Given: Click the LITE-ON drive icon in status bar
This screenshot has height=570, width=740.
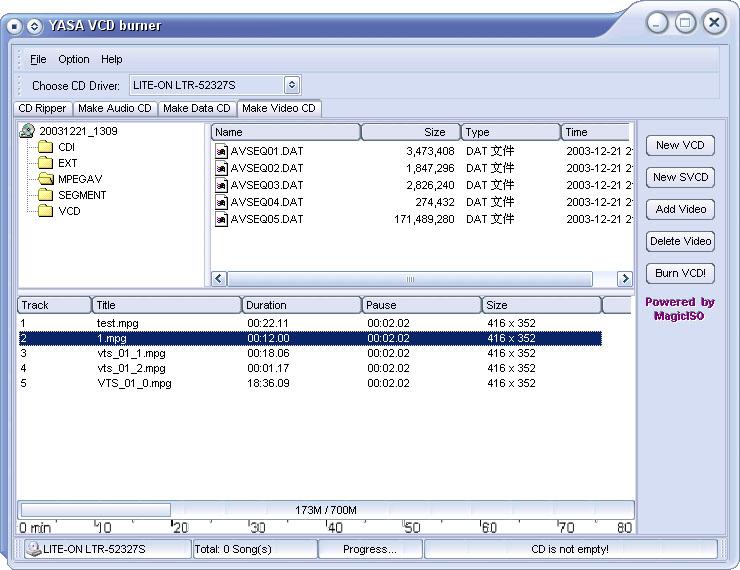Looking at the screenshot, I should click(x=33, y=549).
